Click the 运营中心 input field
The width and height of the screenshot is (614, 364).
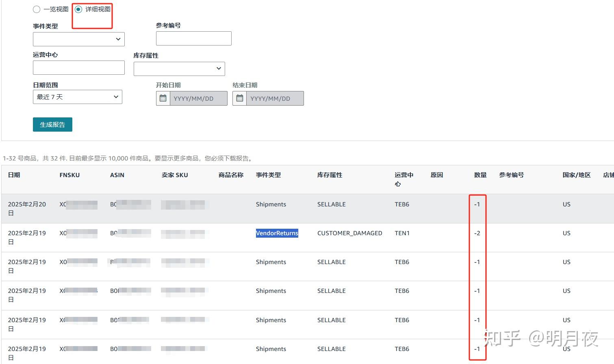[x=78, y=67]
